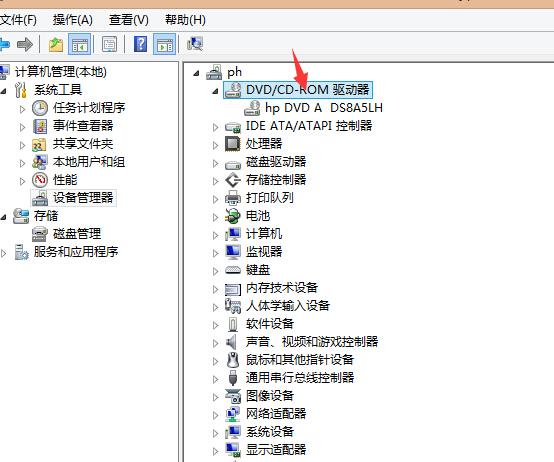Expand the IDE ATA/ATAPI 控制器 node
Screen dimensions: 554x462
215,127
